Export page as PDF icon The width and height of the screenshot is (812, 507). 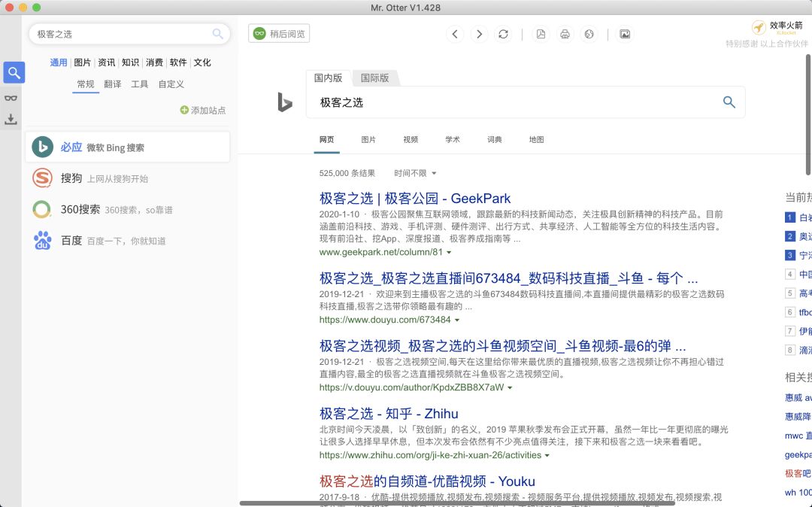[541, 34]
